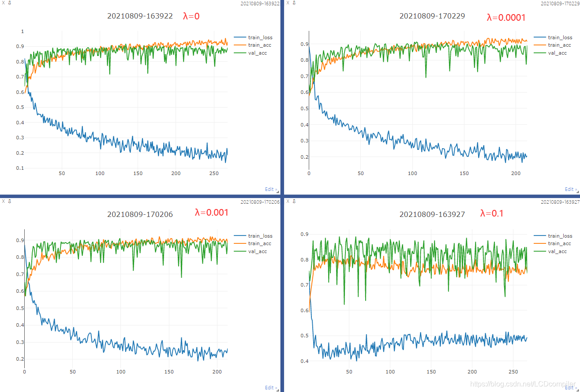580x392 pixels.
Task: Click resize handle of 20210809-170229 pane
Action: (577, 191)
